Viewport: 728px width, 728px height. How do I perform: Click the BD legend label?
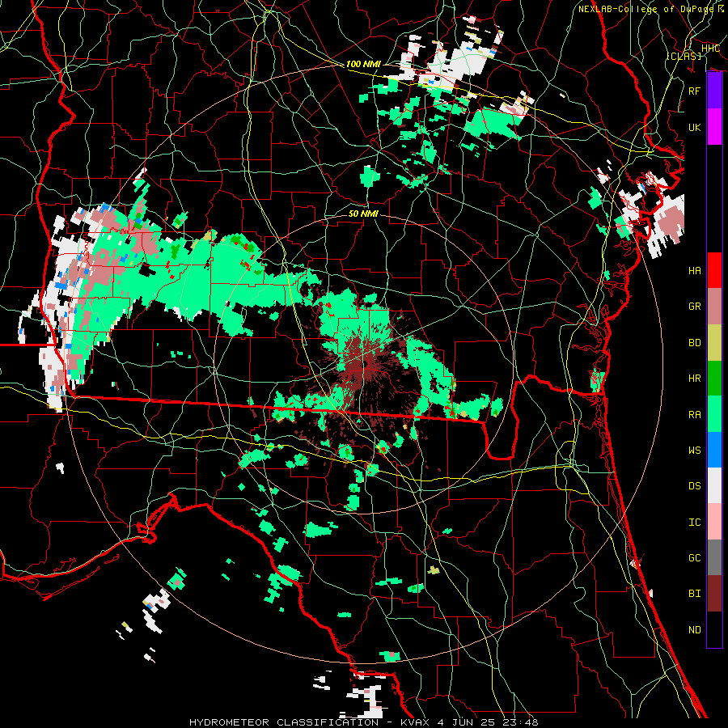click(695, 343)
